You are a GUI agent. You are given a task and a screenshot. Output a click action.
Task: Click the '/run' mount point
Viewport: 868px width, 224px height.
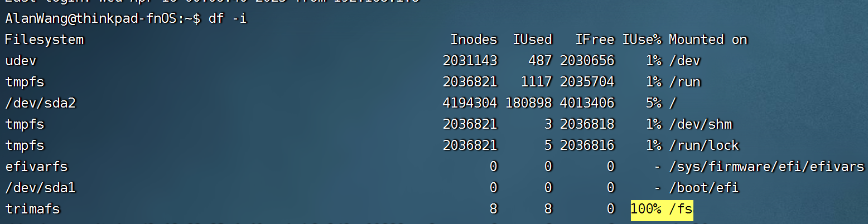coord(684,82)
